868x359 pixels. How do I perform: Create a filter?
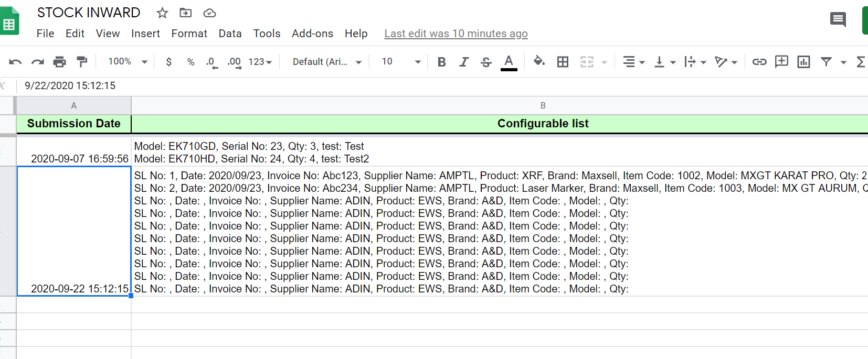click(x=826, y=62)
